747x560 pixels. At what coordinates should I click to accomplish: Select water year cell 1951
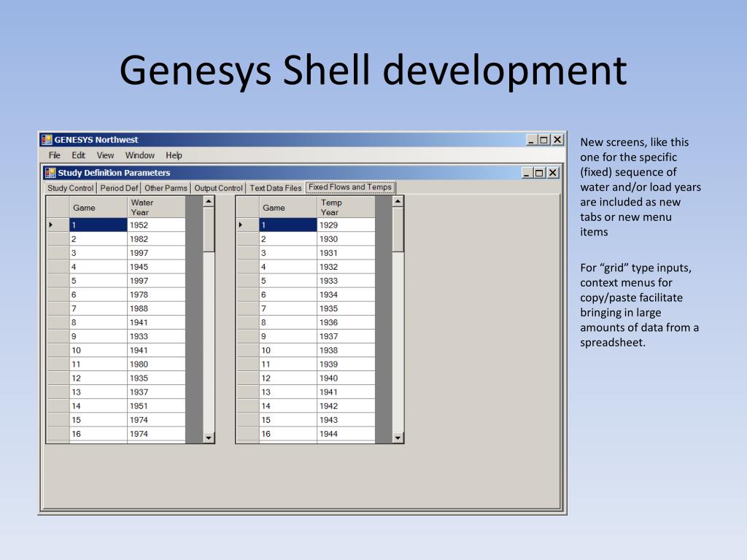pyautogui.click(x=156, y=406)
